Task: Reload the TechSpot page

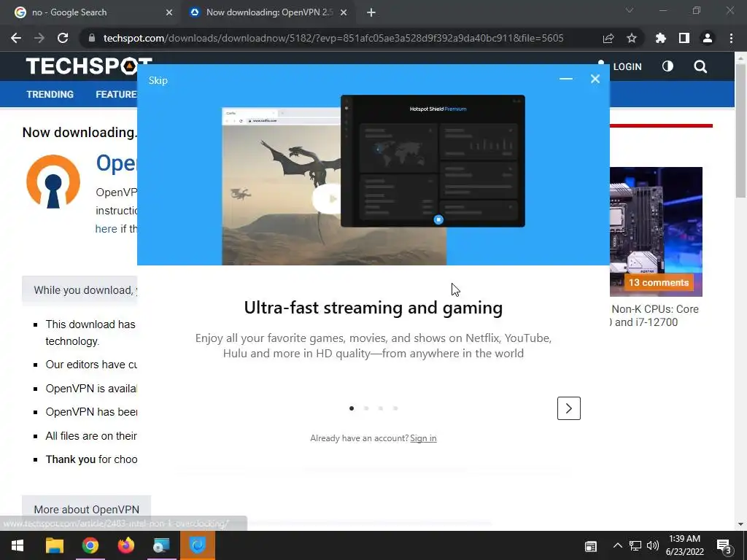Action: 63,38
